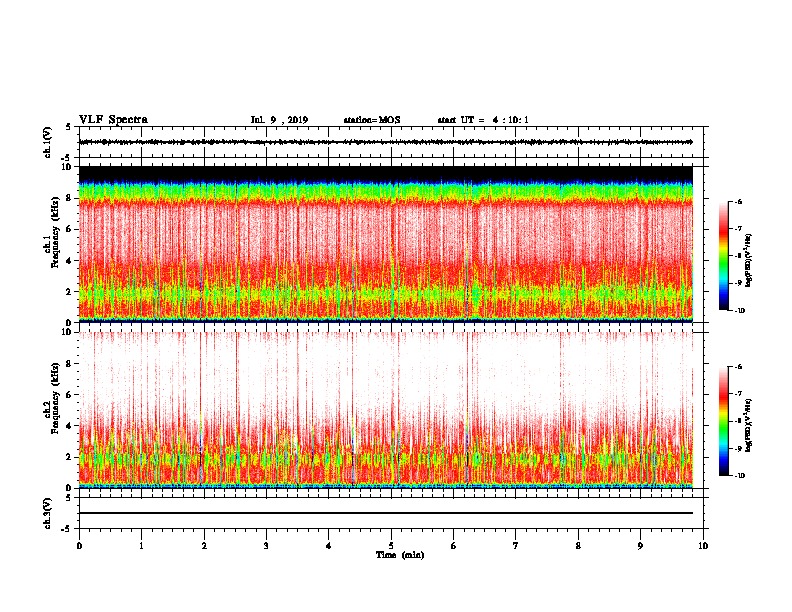Viewport: 792px width, 612px height.
Task: Click the "ch.1(V)" waveform axis label
Action: pos(47,142)
